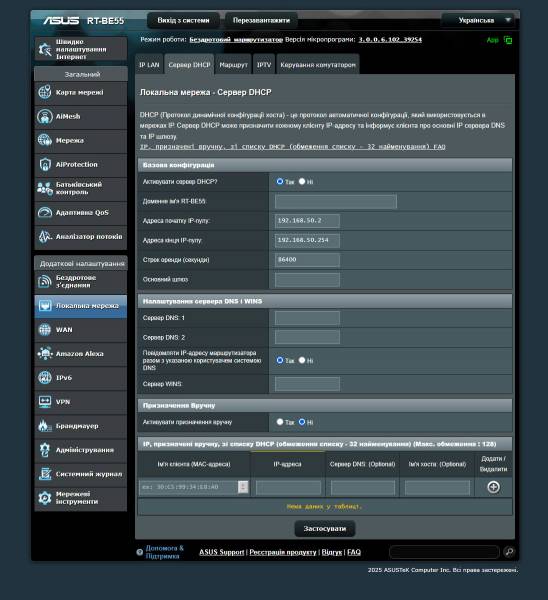Click the DNS Server 1 field
This screenshot has width=548, height=600.
[307, 318]
